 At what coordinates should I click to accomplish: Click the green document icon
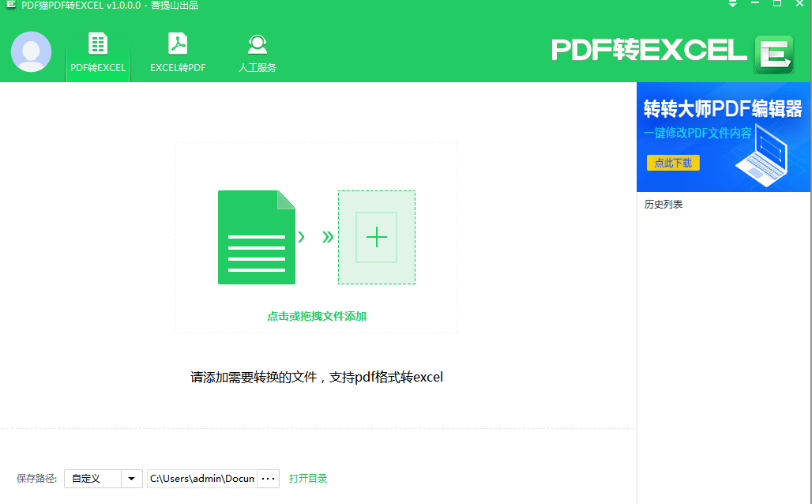click(x=257, y=237)
